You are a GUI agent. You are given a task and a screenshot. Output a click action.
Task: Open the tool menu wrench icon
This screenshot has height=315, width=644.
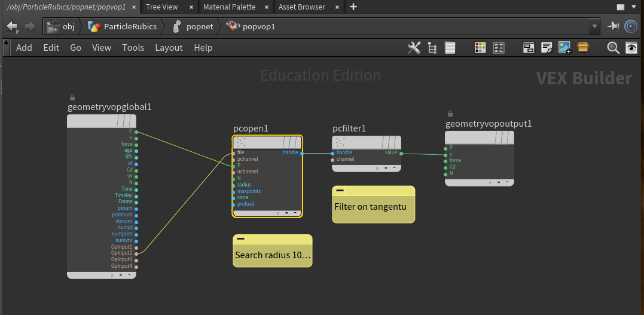pyautogui.click(x=414, y=48)
